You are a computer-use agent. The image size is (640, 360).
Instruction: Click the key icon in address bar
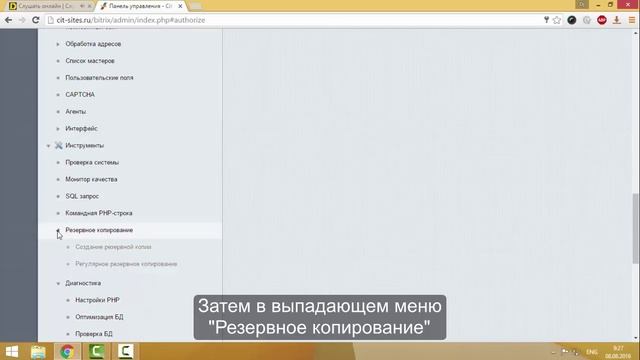pos(546,20)
